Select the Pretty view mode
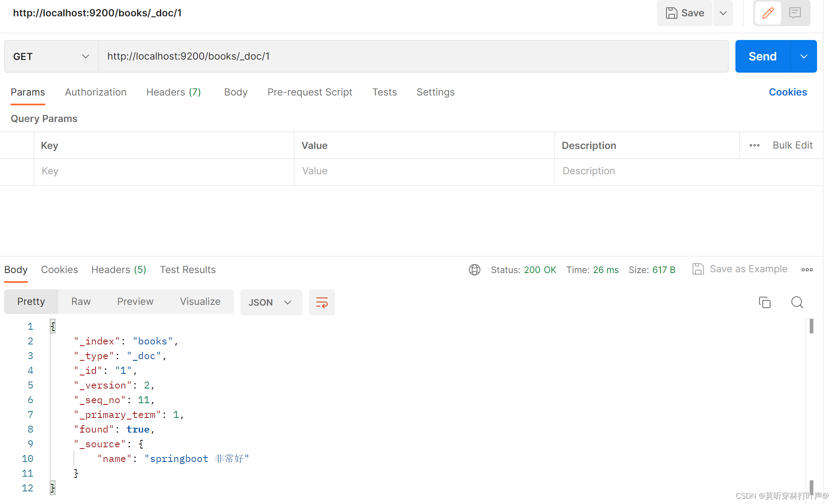Screen dimensions: 835x504 click(x=31, y=302)
